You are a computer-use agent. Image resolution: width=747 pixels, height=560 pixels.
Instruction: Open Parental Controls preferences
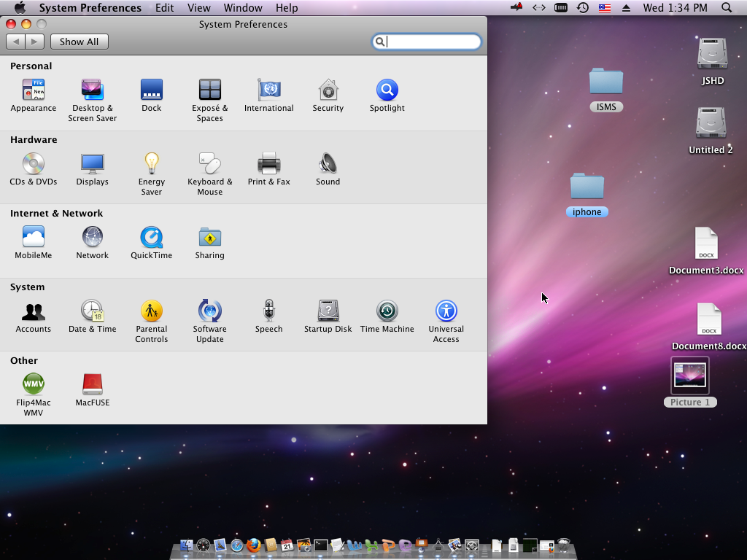[x=152, y=321]
